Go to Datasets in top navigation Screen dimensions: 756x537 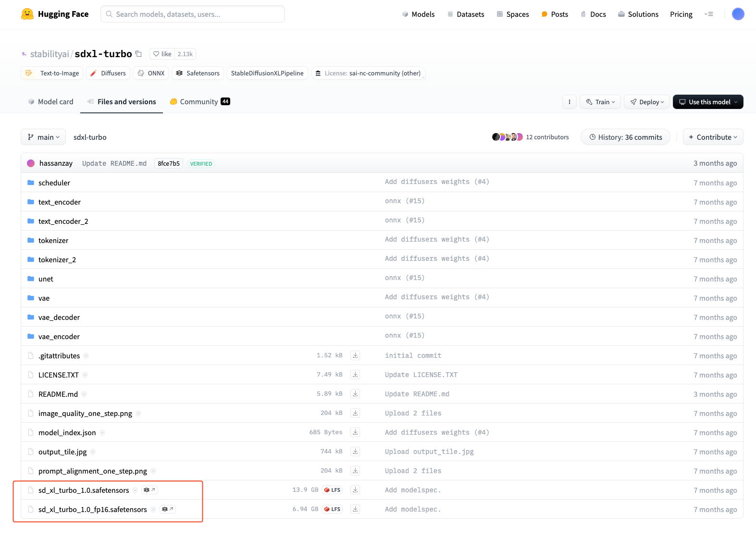point(466,14)
